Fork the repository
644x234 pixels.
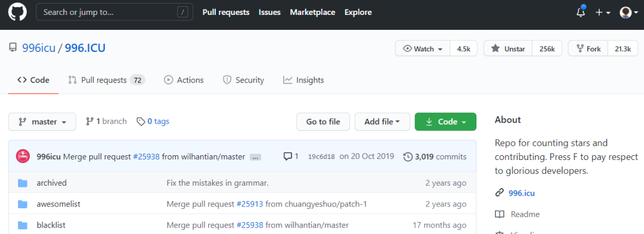point(588,48)
